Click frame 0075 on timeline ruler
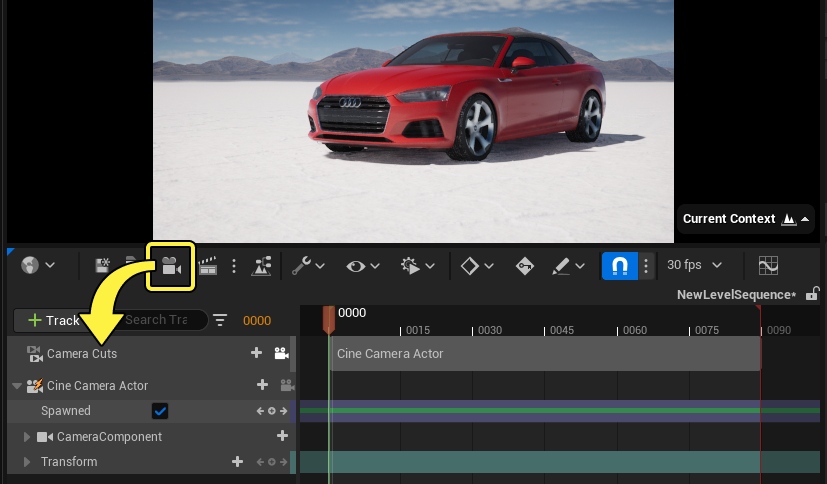The height and width of the screenshot is (484, 827). pos(707,330)
